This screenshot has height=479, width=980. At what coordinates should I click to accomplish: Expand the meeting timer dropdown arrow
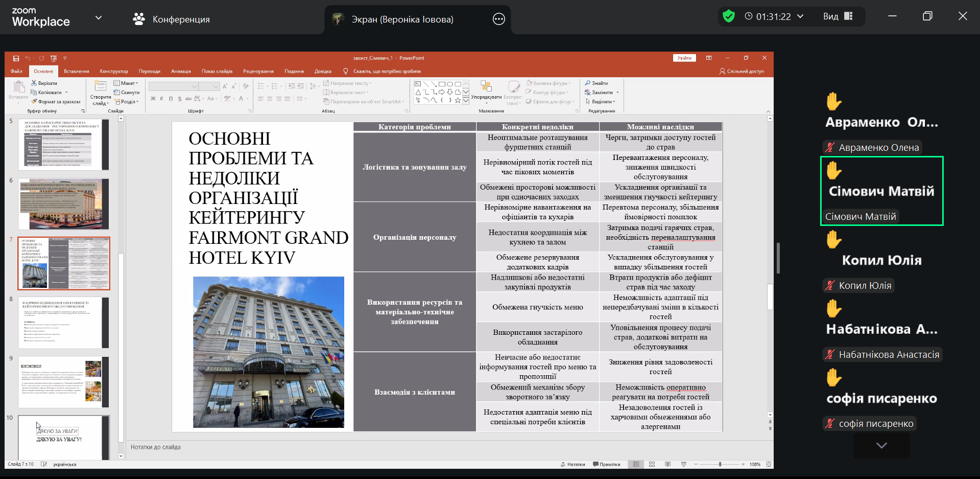[x=800, y=16]
